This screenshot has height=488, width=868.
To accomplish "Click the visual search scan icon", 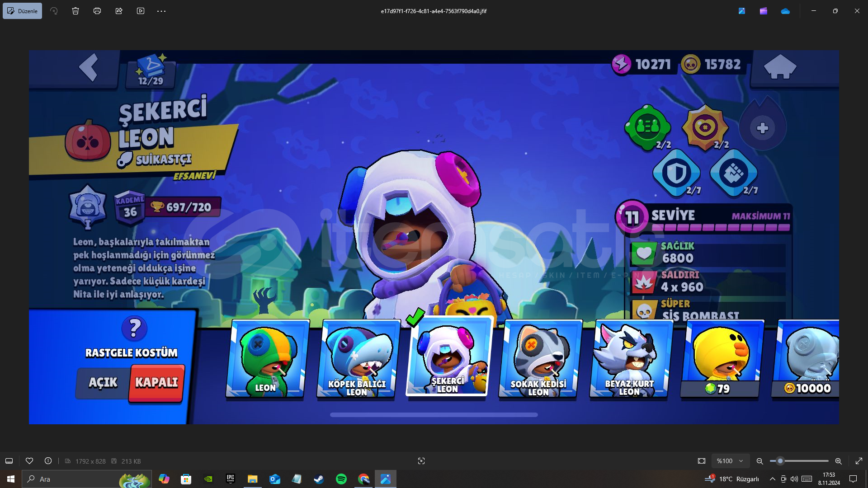I will point(421,461).
